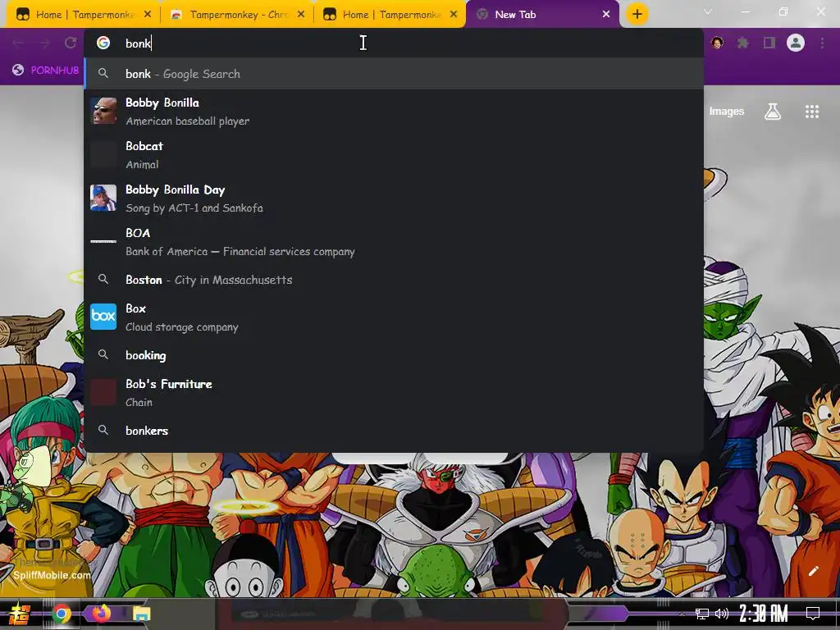Customize this page with pencil icon
Viewport: 840px width, 630px height.
coord(813,571)
